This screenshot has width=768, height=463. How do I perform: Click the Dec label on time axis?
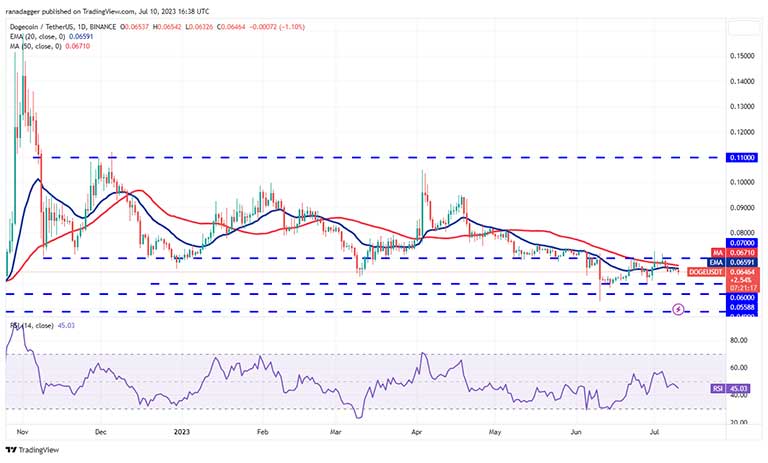click(101, 432)
